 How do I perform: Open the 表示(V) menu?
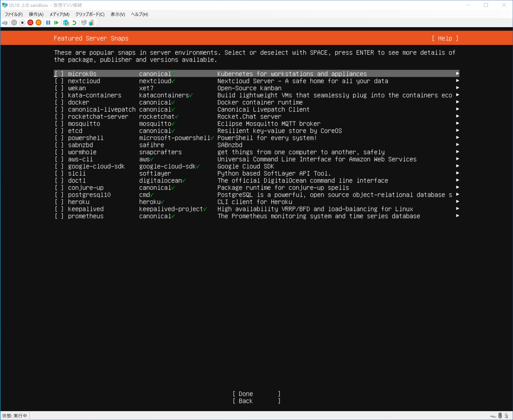(118, 14)
